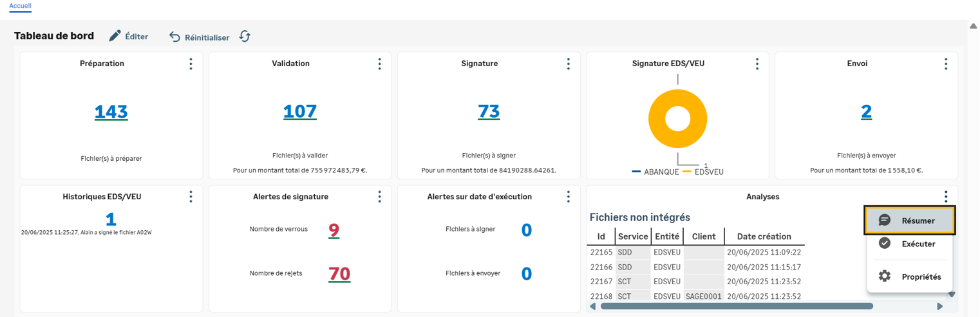Open the Validation widget three-dot menu
The width and height of the screenshot is (980, 317).
(x=379, y=64)
